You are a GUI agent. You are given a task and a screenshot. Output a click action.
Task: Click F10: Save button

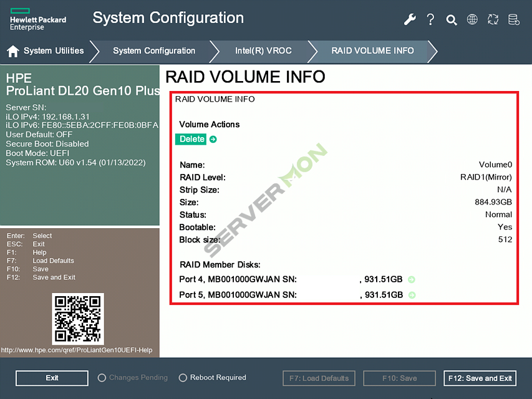point(399,378)
